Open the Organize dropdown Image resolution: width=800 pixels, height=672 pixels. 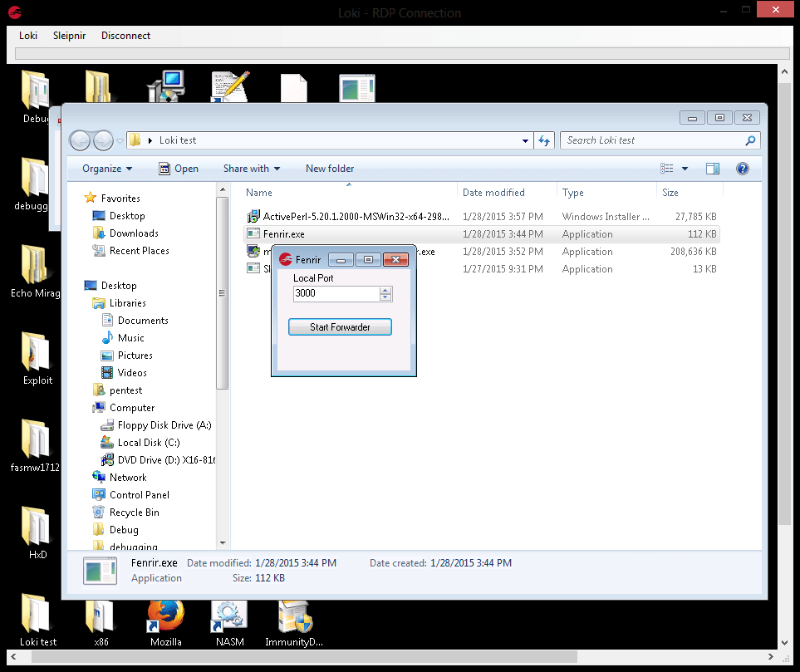(x=107, y=169)
